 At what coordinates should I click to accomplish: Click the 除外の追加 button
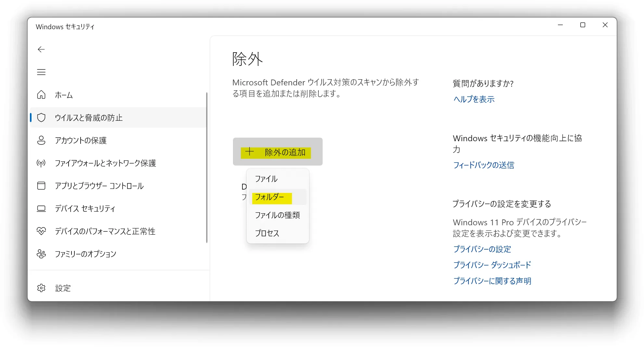pos(277,152)
